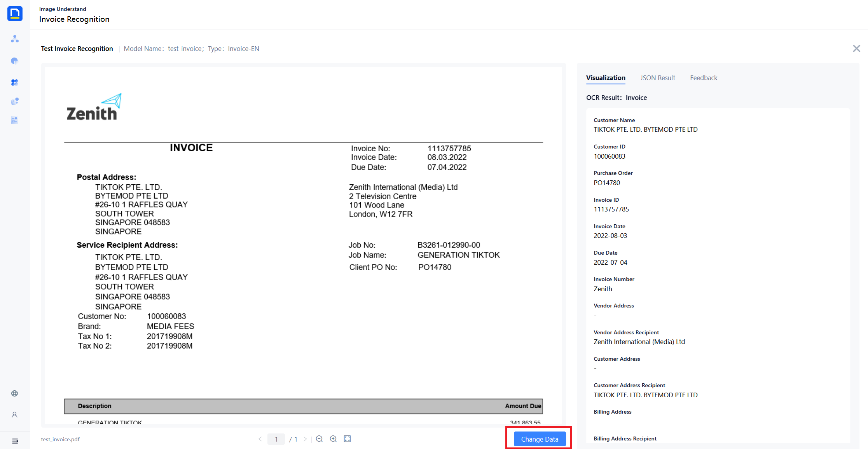Open the Feedback tab

point(704,78)
